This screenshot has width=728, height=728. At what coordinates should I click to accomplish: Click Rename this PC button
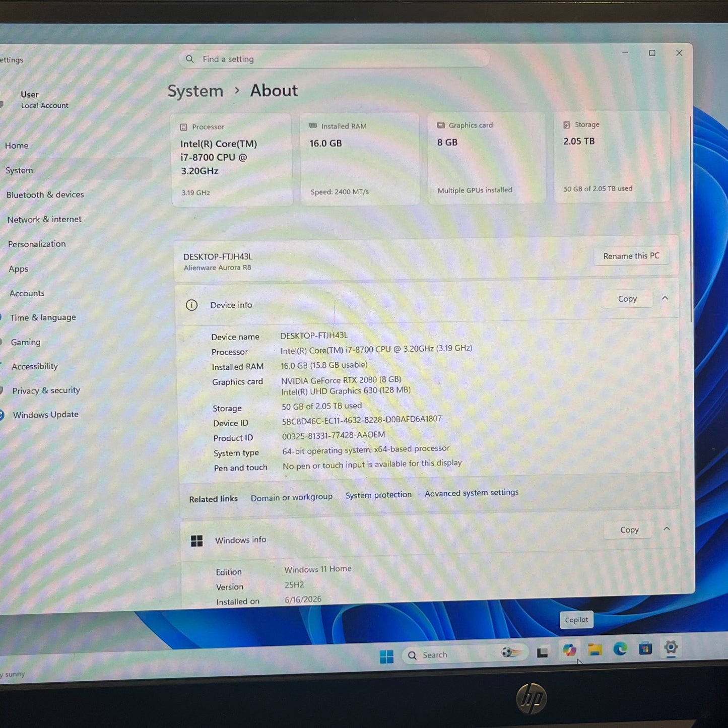click(631, 256)
